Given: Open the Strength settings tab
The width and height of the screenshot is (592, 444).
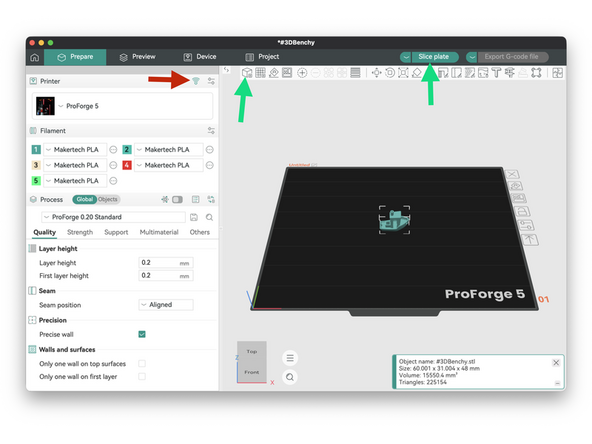Looking at the screenshot, I should coord(80,232).
